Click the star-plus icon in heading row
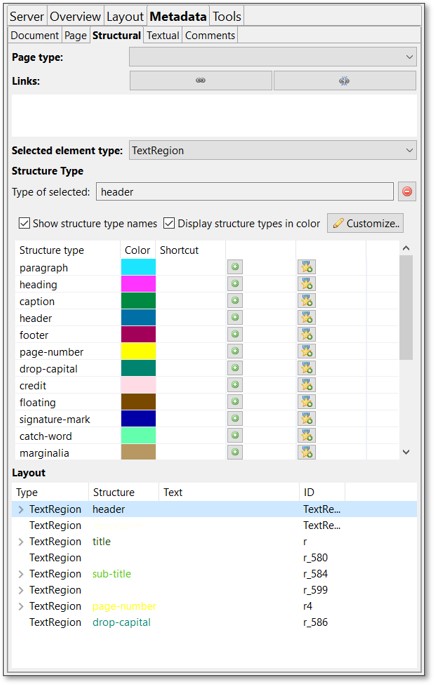The image size is (434, 685). click(x=306, y=284)
